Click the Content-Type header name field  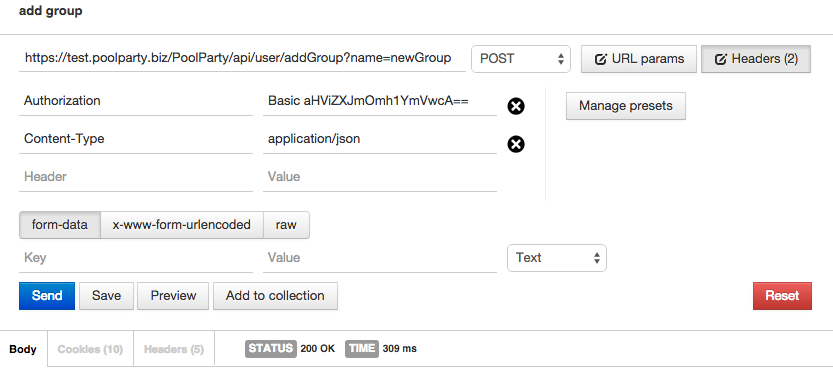pyautogui.click(x=136, y=139)
